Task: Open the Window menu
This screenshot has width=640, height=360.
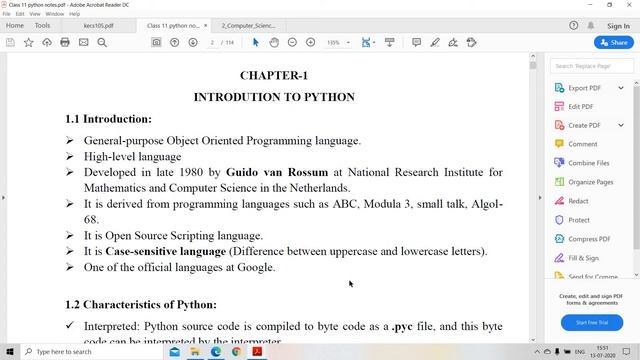Action: 55,14
